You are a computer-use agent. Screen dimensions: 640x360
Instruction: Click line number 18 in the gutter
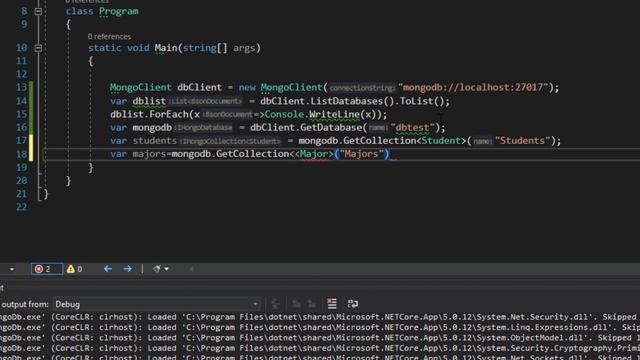[x=21, y=154]
